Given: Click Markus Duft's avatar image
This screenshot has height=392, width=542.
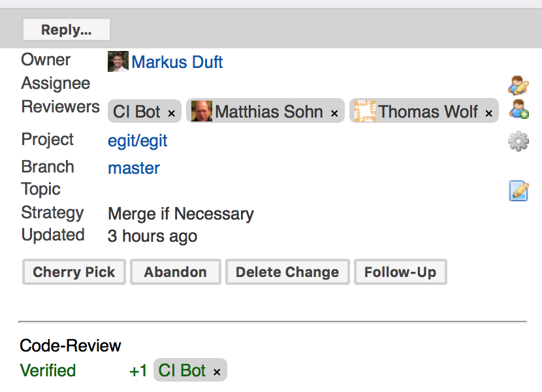Looking at the screenshot, I should click(118, 61).
